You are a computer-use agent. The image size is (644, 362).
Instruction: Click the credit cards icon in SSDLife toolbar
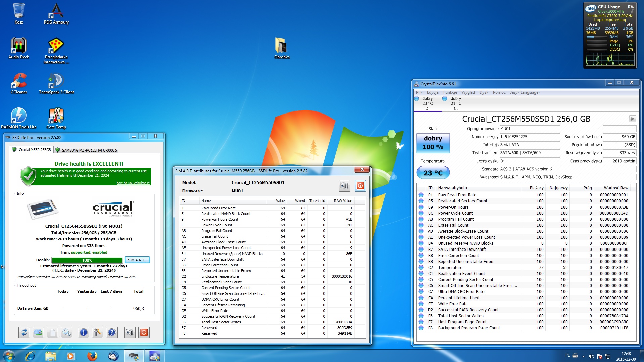[38, 332]
